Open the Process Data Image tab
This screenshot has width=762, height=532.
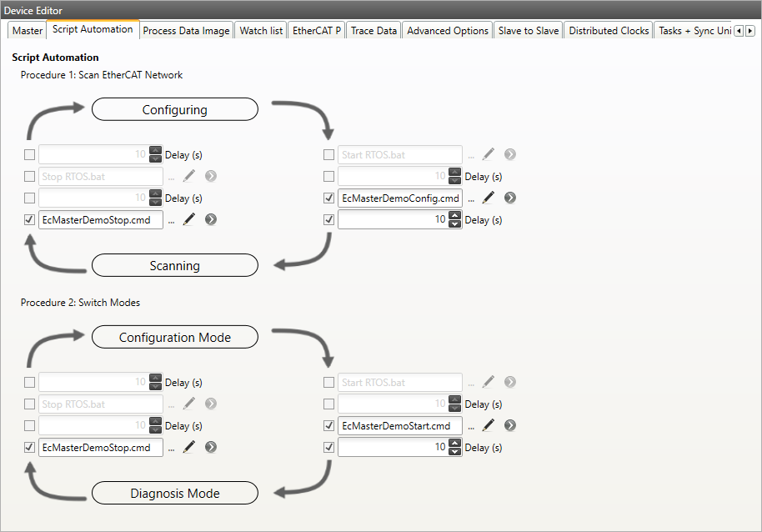pos(186,31)
